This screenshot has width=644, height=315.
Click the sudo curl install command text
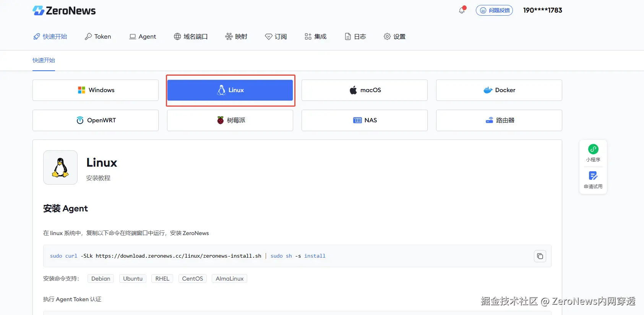[x=188, y=256]
